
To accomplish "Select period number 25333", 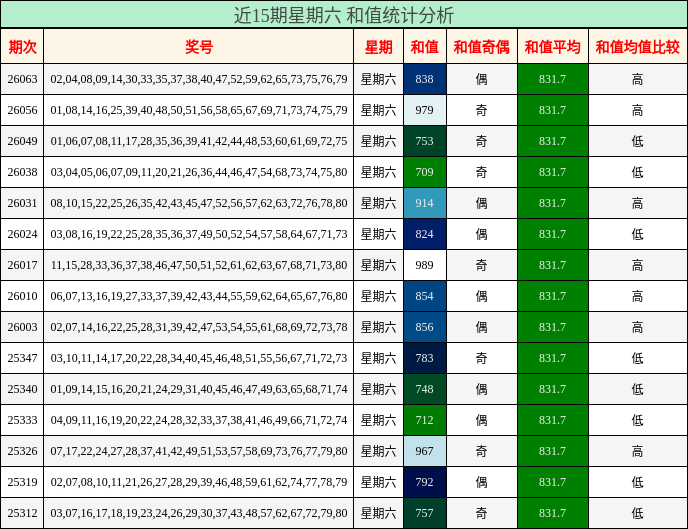I will click(22, 420).
